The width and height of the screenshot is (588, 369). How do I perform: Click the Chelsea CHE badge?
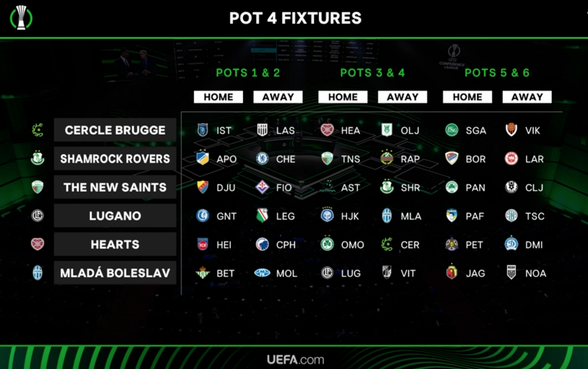click(262, 159)
